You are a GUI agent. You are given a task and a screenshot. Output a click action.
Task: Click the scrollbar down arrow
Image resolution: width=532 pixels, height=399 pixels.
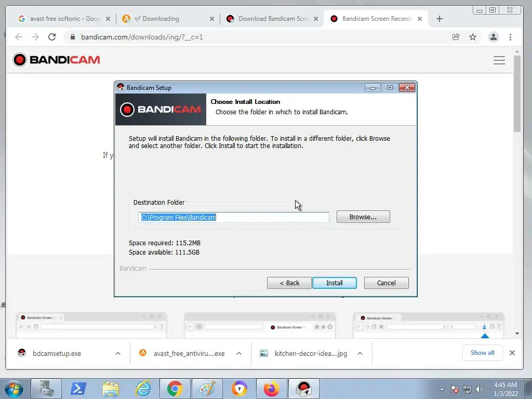click(517, 334)
